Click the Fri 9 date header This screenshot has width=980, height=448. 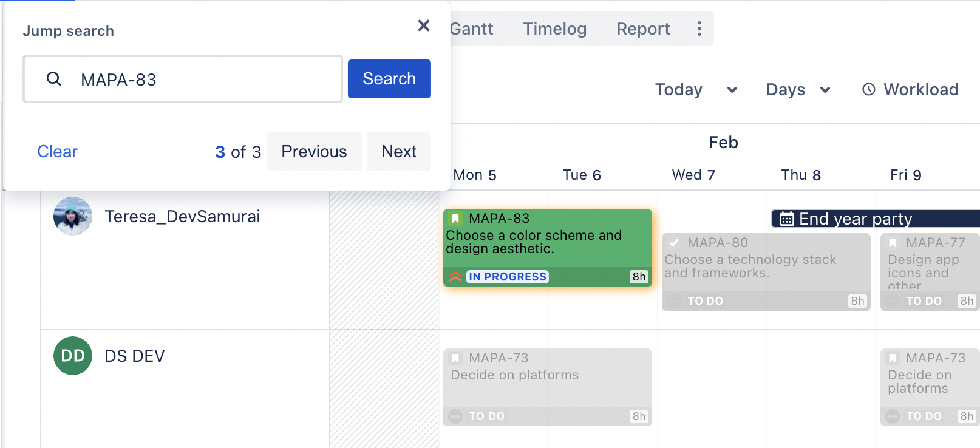[x=906, y=175]
